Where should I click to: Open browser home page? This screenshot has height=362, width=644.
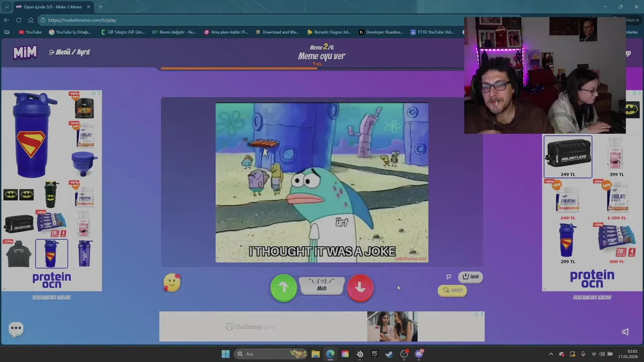coord(31,20)
